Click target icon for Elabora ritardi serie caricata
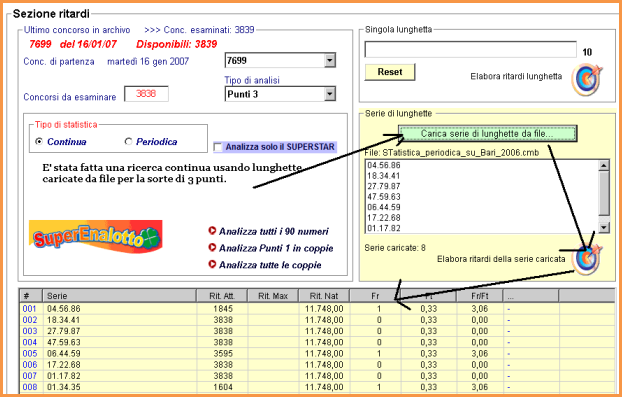This screenshot has width=622, height=397. click(x=587, y=259)
